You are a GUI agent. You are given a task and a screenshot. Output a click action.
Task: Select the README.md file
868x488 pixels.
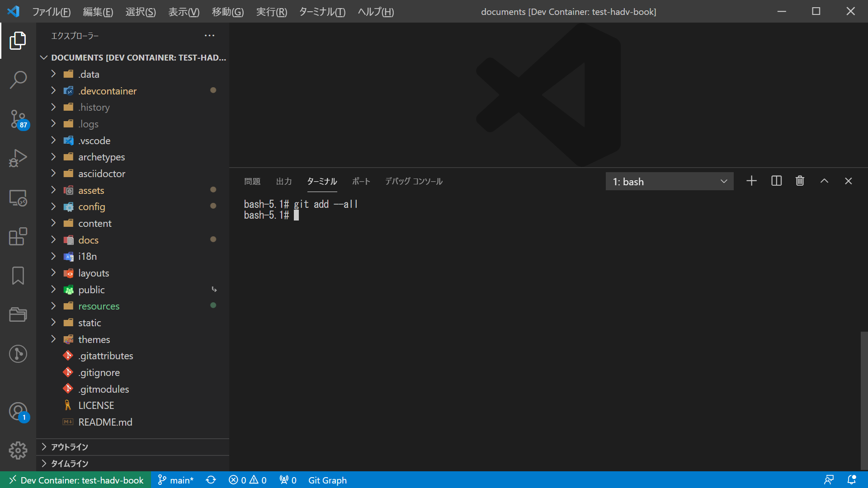point(133,422)
